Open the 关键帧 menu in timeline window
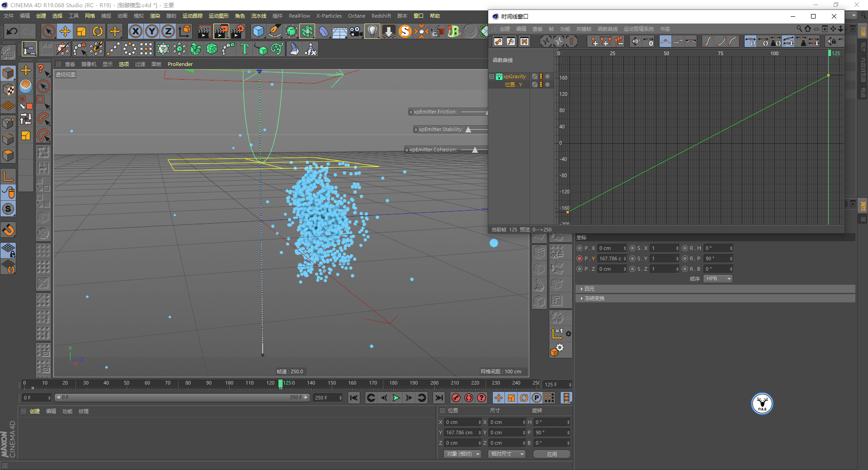The height and width of the screenshot is (470, 868). [584, 29]
